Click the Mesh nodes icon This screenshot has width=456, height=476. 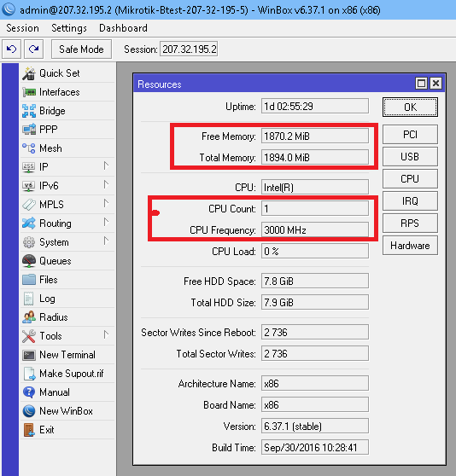click(x=29, y=148)
